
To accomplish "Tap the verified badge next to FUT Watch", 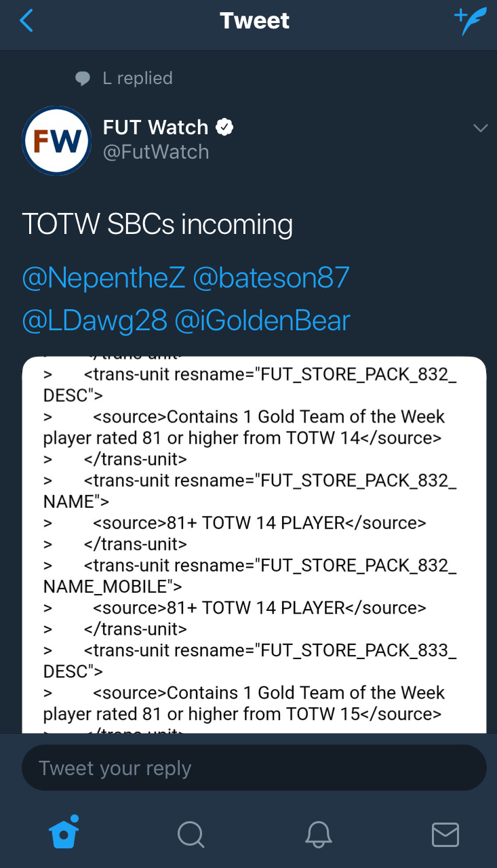I will (x=224, y=127).
